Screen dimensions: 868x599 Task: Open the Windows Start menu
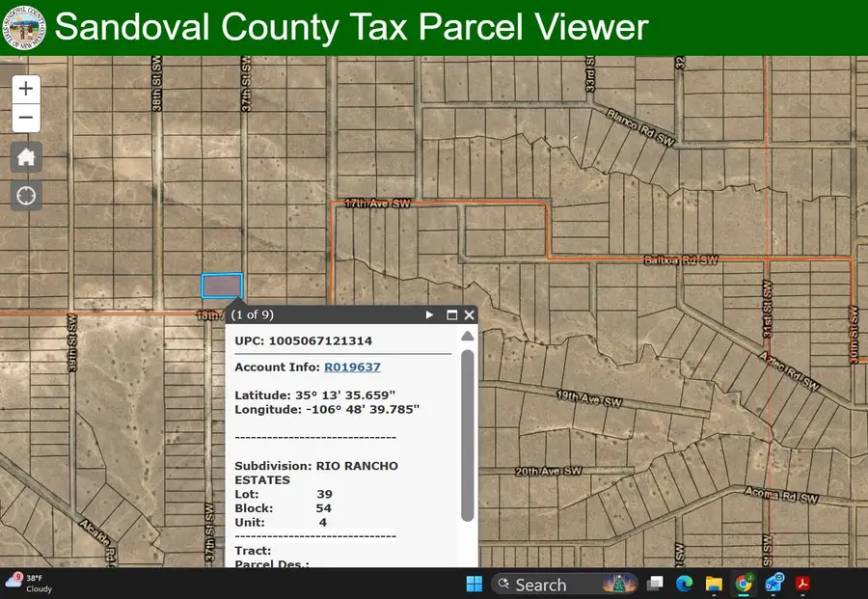(475, 584)
